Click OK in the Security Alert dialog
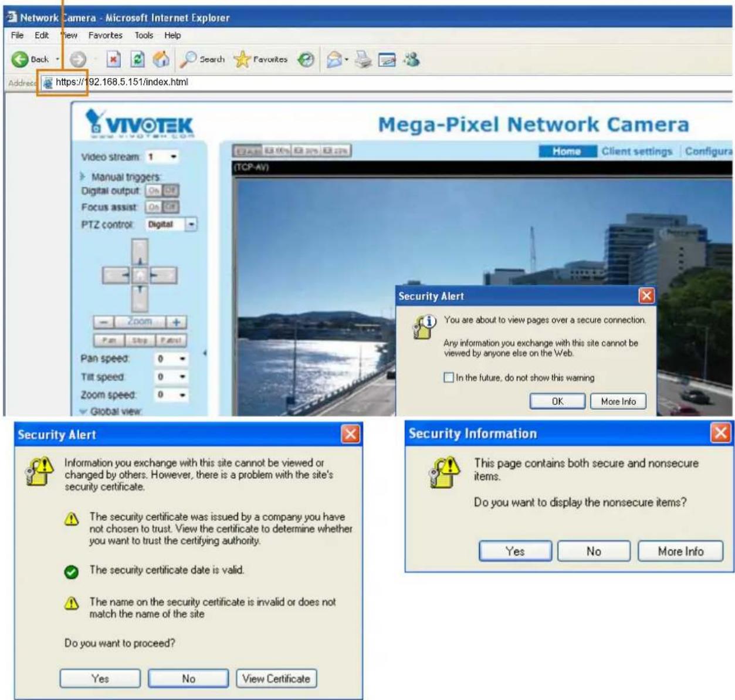This screenshot has width=735, height=700. click(x=557, y=401)
